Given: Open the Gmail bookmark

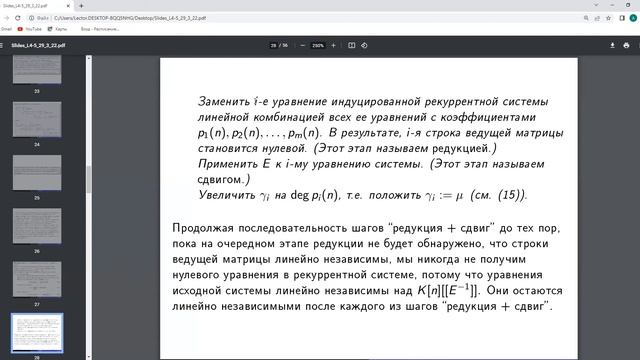Looking at the screenshot, I should (6, 29).
